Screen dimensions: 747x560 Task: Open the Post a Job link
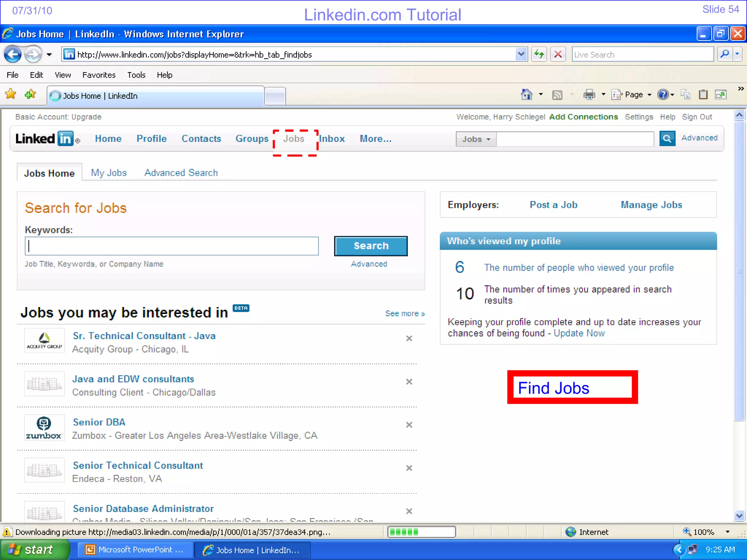click(x=553, y=205)
